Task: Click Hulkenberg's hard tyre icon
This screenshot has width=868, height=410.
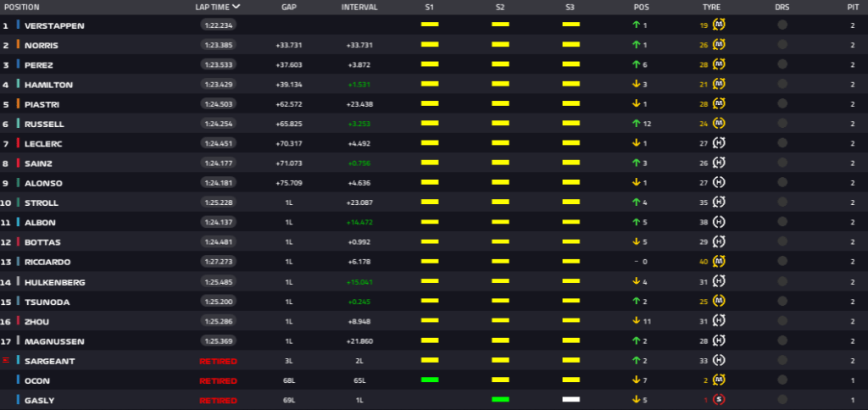Action: pyautogui.click(x=719, y=281)
